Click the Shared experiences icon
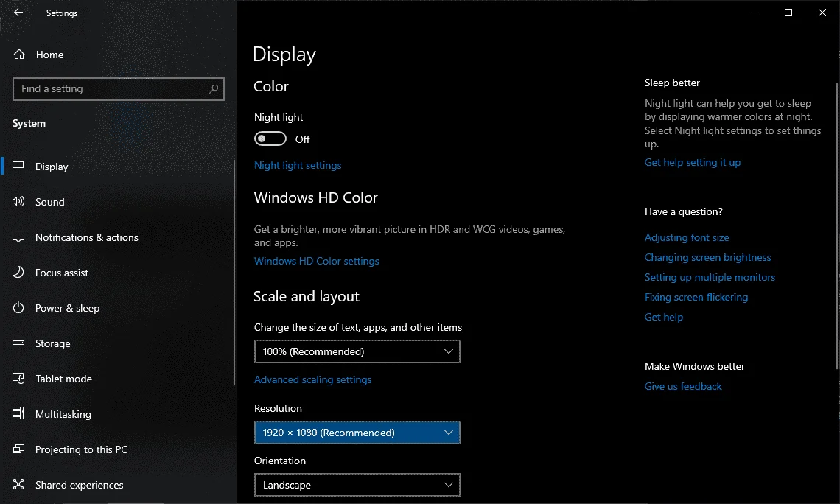The image size is (840, 504). [x=18, y=484]
